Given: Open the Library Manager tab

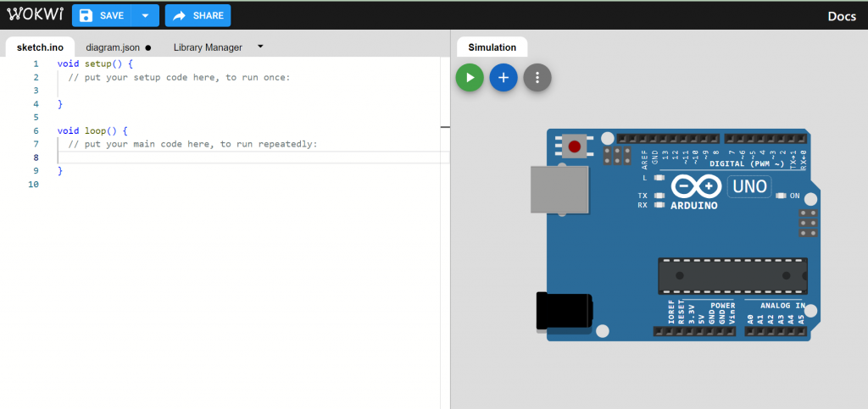Looking at the screenshot, I should pos(208,47).
